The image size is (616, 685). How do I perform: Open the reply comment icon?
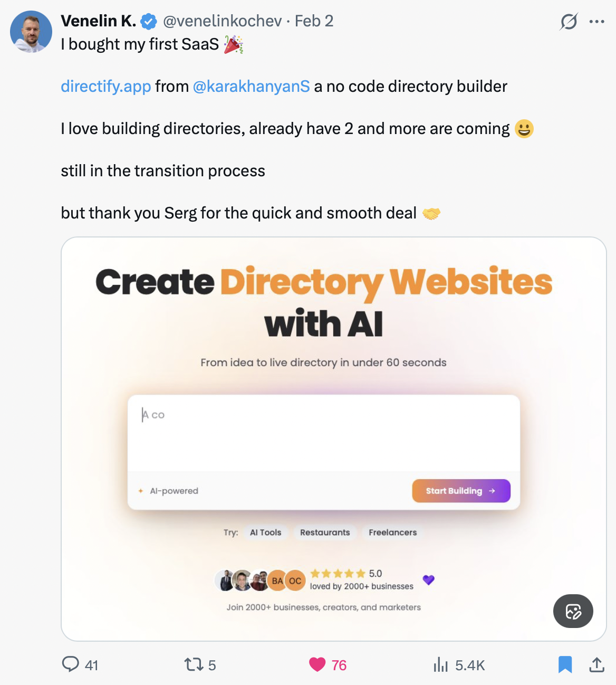[x=70, y=664]
